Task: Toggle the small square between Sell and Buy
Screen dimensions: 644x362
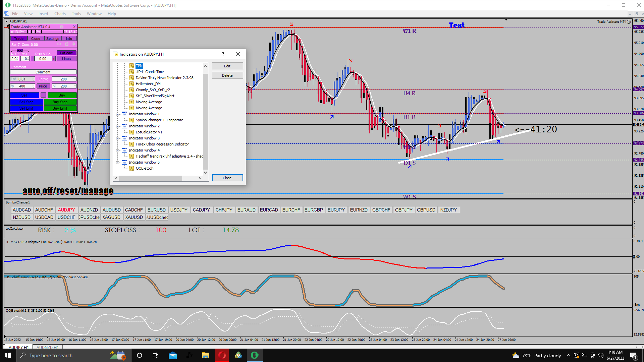Action: coord(43,95)
